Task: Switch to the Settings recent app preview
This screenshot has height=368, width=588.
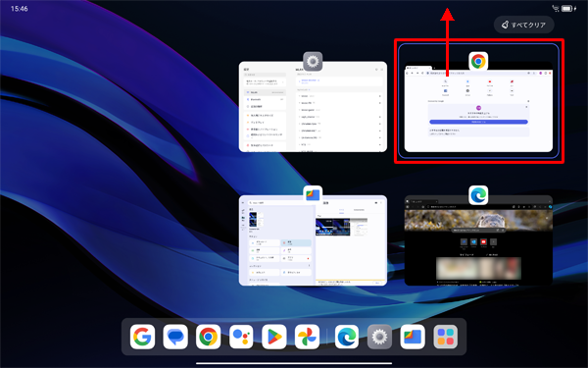Action: (313, 107)
